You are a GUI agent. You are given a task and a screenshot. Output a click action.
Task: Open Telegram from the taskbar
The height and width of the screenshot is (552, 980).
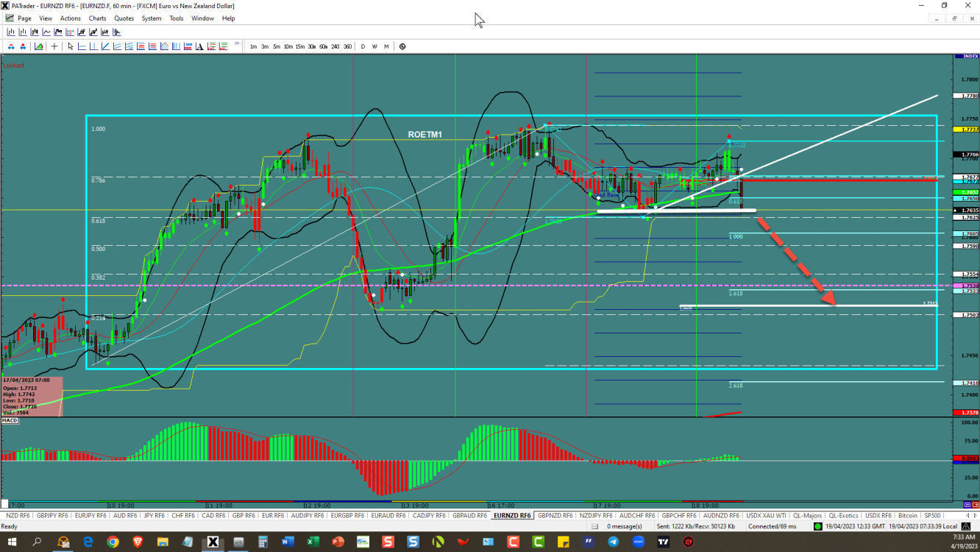pyautogui.click(x=613, y=542)
